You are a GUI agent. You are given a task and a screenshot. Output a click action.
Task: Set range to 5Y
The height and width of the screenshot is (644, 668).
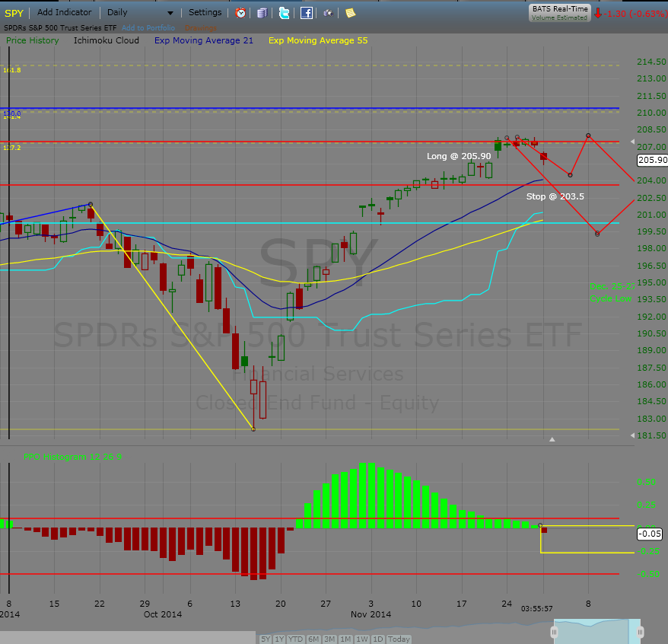(x=266, y=639)
